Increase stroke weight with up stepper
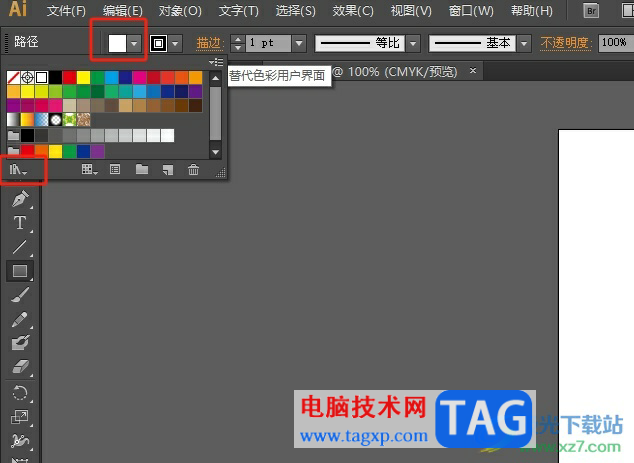Screen dimensions: 634x463 (238, 39)
